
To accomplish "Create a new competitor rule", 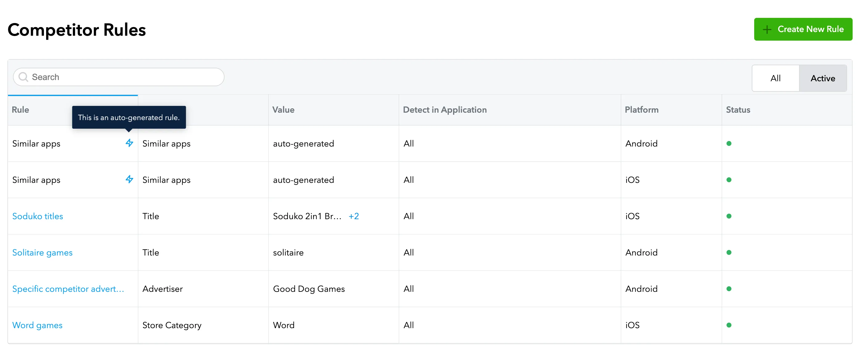I will pos(803,29).
